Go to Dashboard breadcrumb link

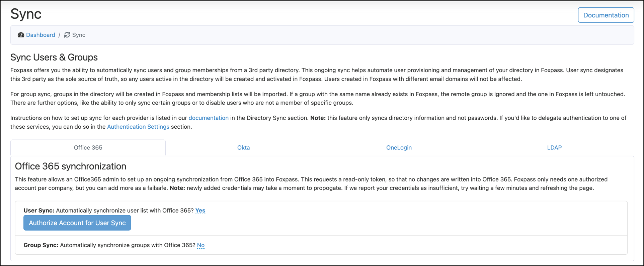[41, 35]
